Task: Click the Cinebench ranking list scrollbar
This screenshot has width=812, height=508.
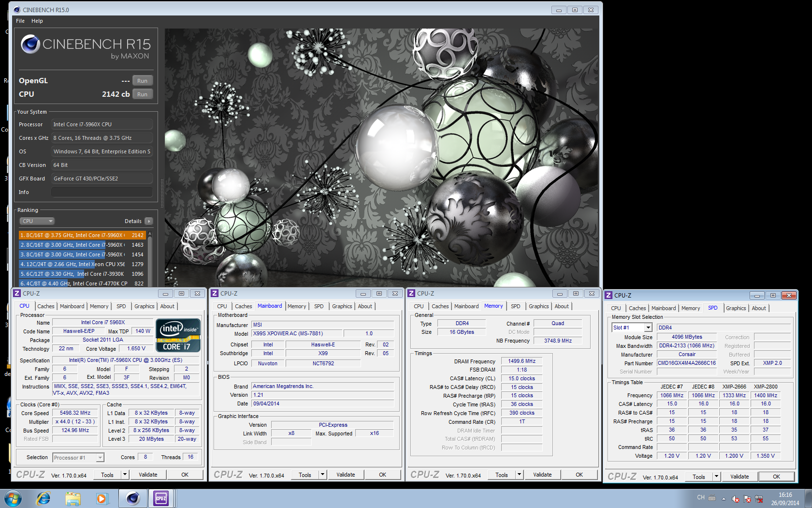Action: [150, 259]
